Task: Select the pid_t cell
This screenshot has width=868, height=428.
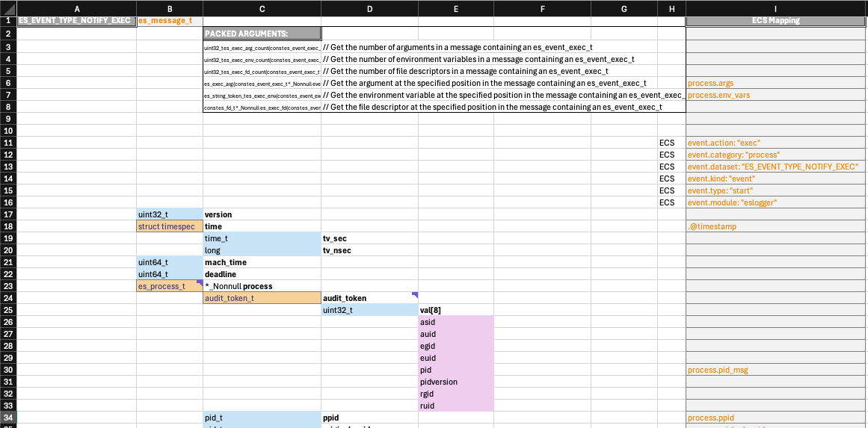Action: [x=262, y=418]
